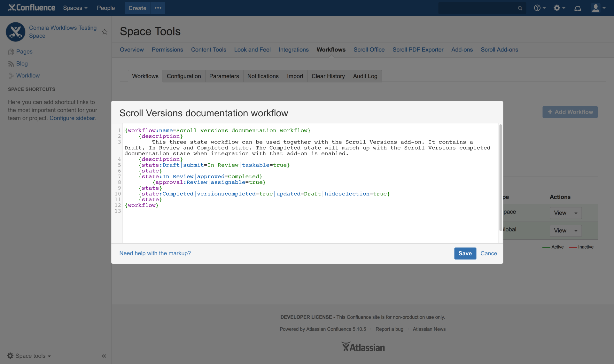The image size is (614, 364).
Task: Switch to the Configuration sub-tab
Action: [184, 76]
